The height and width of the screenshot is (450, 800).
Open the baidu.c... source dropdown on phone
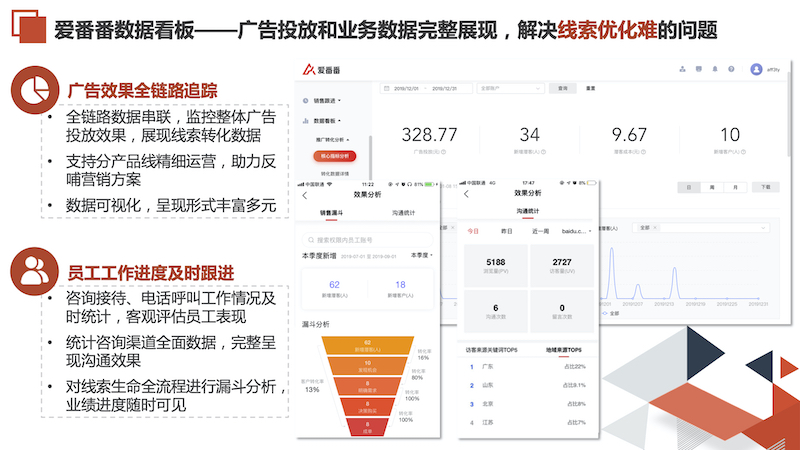(577, 231)
